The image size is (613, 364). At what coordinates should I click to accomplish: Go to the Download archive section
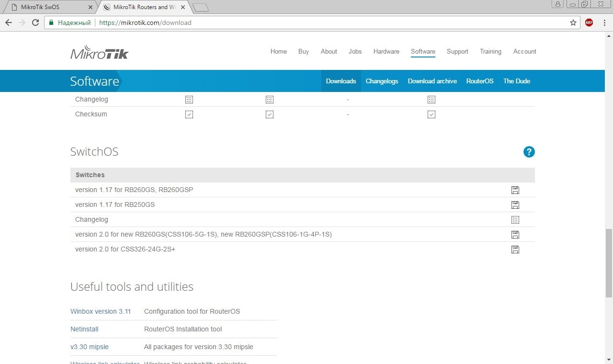pos(432,81)
